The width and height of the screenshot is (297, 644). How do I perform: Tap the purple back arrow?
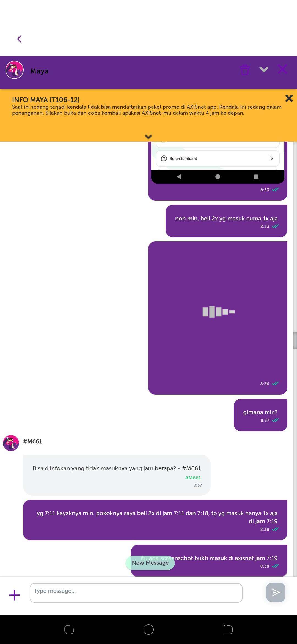[19, 39]
